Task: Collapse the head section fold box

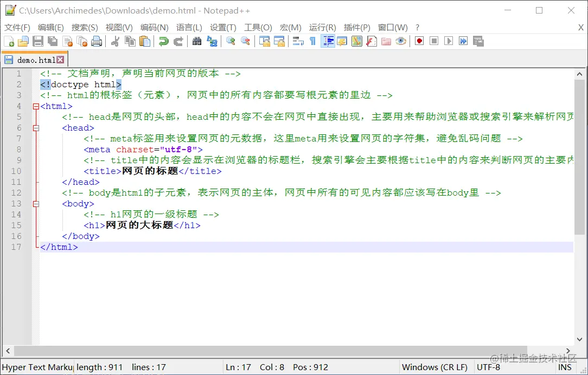Action: (x=36, y=128)
